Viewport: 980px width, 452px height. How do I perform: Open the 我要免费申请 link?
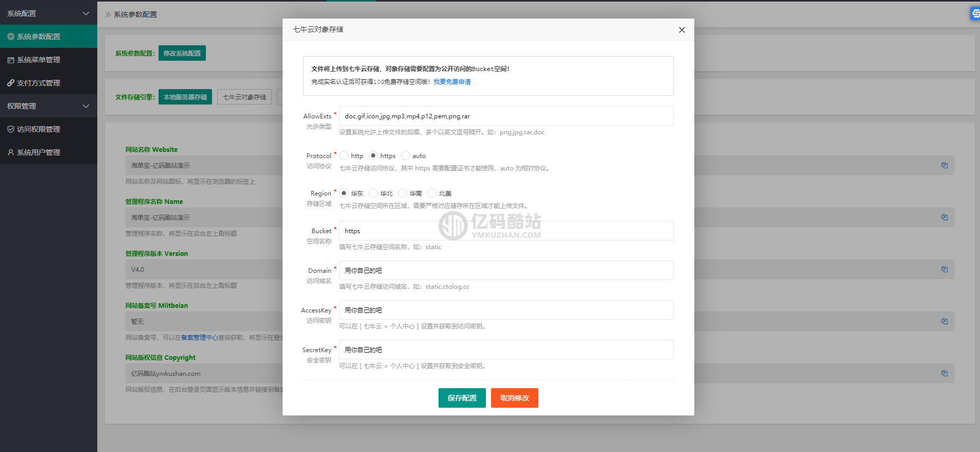tap(452, 82)
